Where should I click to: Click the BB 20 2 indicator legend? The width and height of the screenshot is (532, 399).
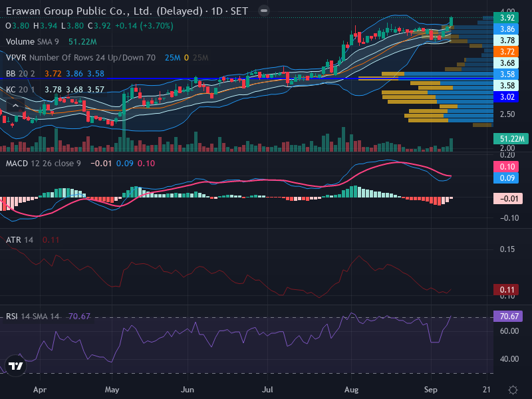click(21, 74)
